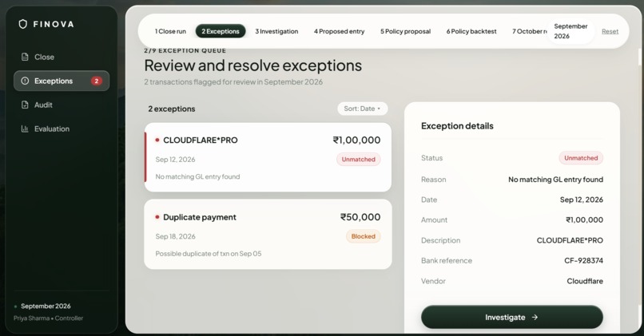The image size is (644, 336).
Task: Go to step 4 Proposed entry
Action: pyautogui.click(x=339, y=31)
